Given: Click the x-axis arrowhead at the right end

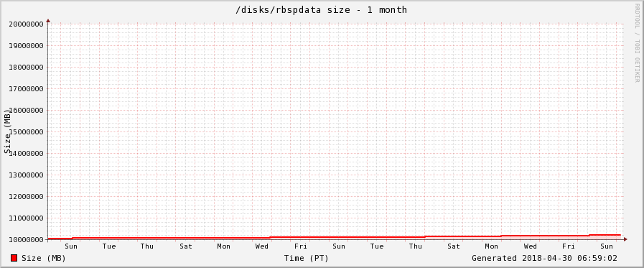Looking at the screenshot, I should pos(625,239).
